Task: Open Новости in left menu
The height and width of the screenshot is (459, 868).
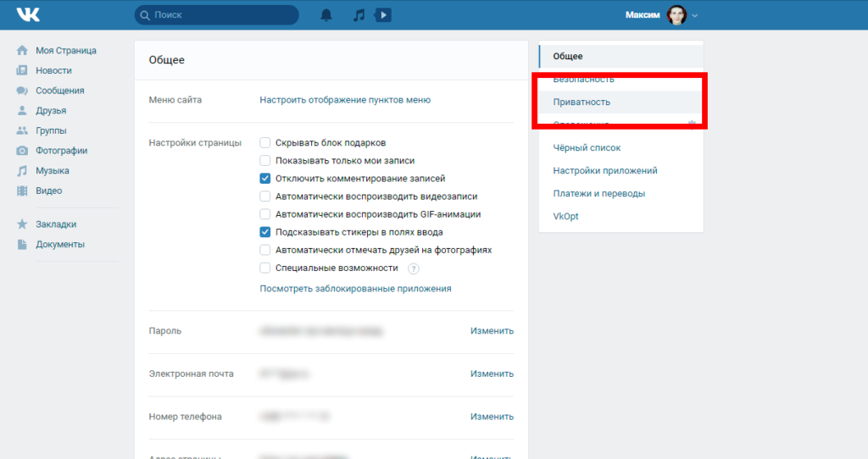Action: (53, 70)
